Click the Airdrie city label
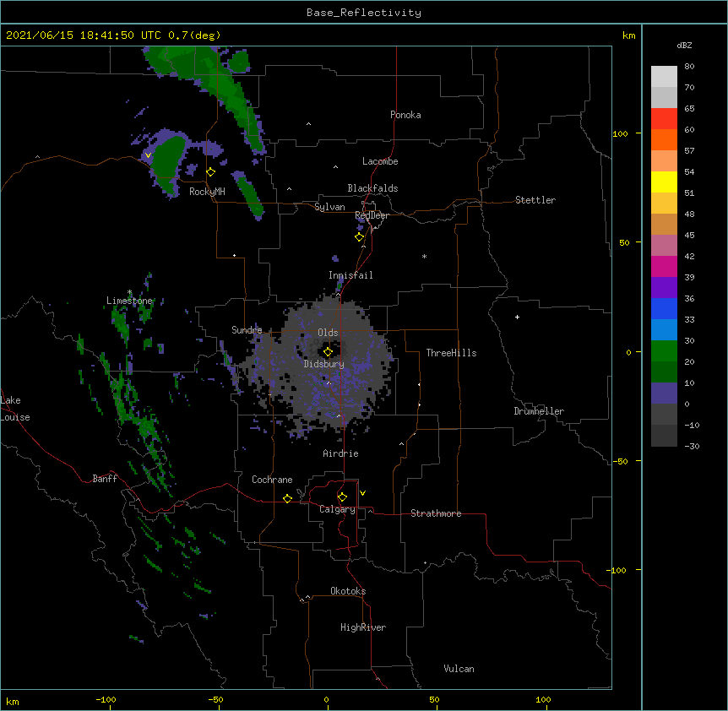The image size is (728, 711). pos(340,453)
